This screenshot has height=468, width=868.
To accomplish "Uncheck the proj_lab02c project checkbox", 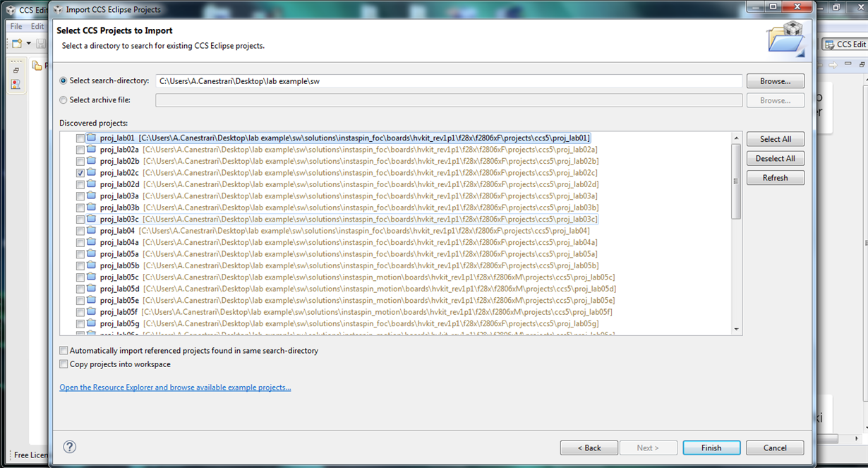I will (x=80, y=173).
